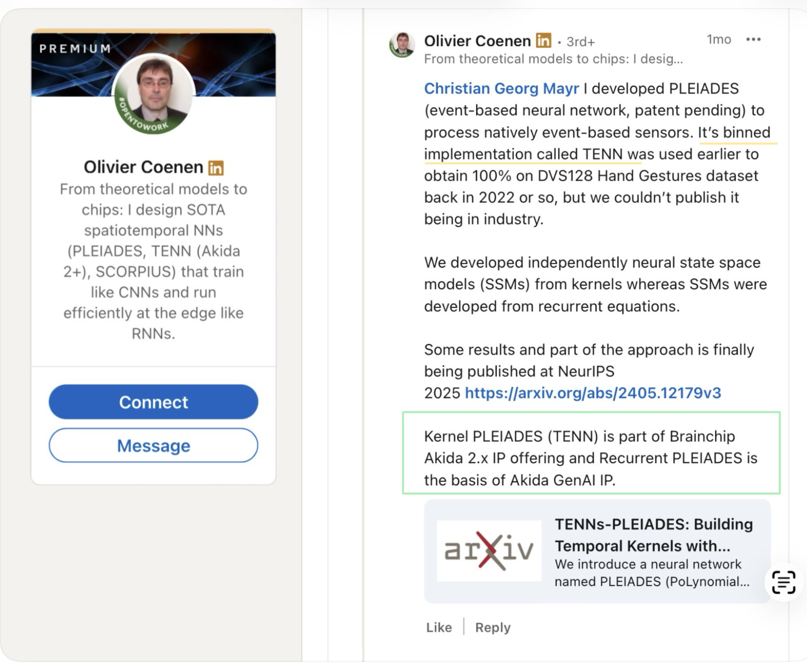Reply to Olivier Coenen's comment
The image size is (807, 672).
coord(493,627)
